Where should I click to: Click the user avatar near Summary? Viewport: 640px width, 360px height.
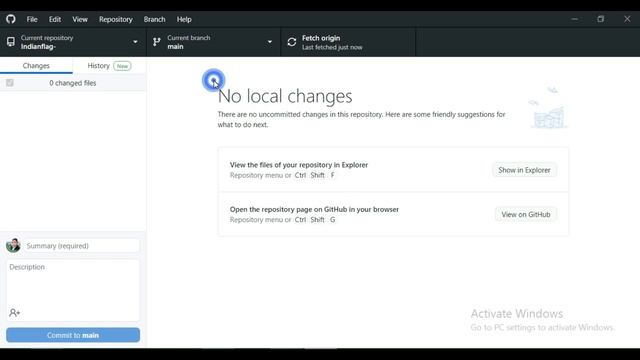coord(13,245)
